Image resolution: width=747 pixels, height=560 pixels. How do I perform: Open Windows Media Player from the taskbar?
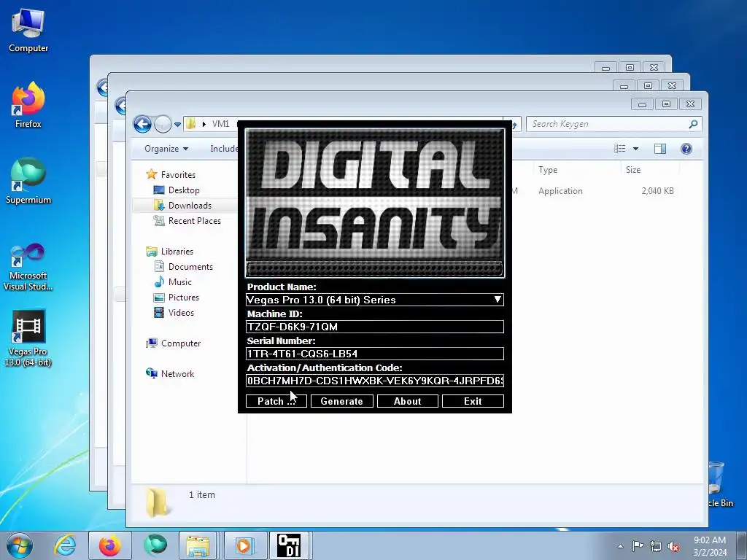[244, 545]
